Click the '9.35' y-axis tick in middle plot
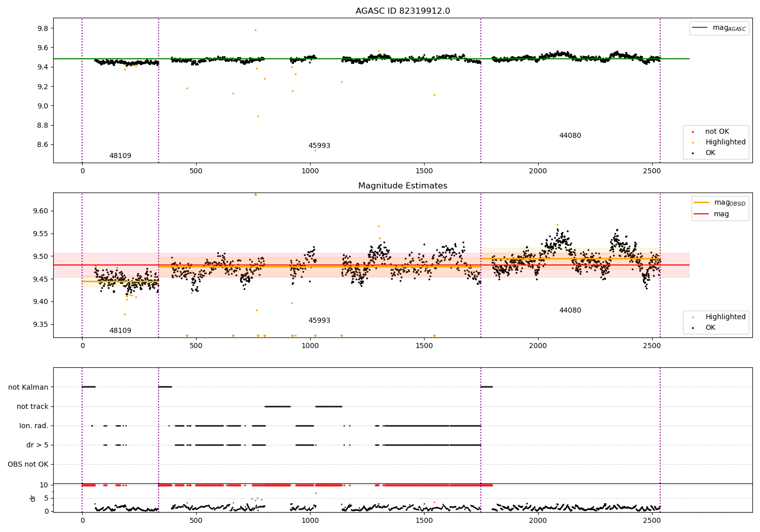Screen dimensions: 760x532 [41, 325]
